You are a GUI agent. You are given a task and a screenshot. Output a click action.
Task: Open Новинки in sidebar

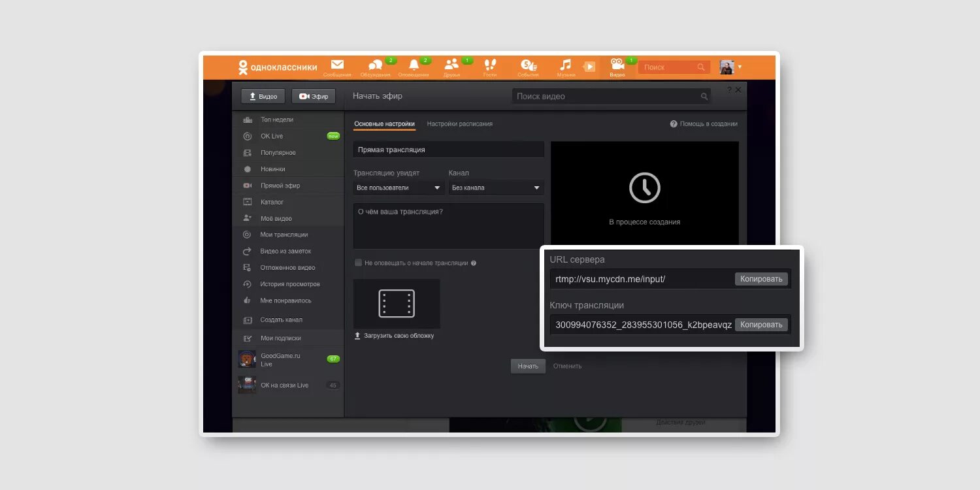[x=288, y=169]
